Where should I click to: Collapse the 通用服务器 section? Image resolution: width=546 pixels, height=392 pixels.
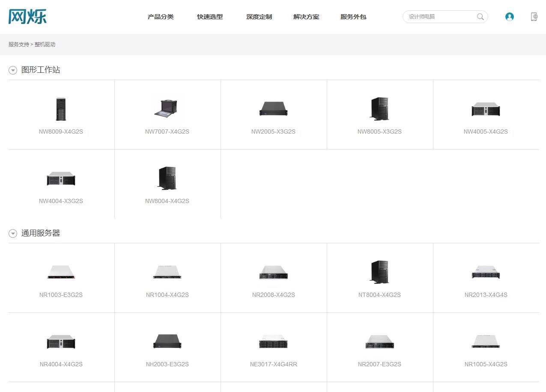[x=13, y=233]
